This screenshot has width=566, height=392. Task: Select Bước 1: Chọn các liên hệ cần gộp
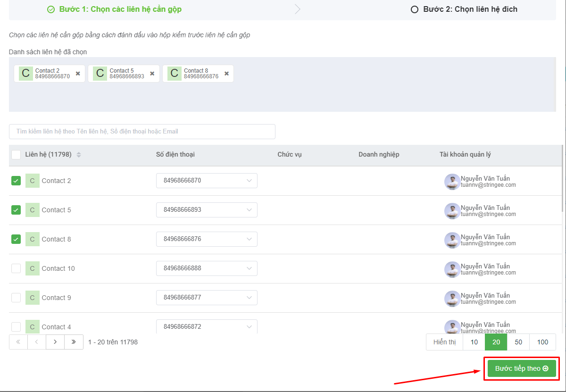pyautogui.click(x=115, y=9)
